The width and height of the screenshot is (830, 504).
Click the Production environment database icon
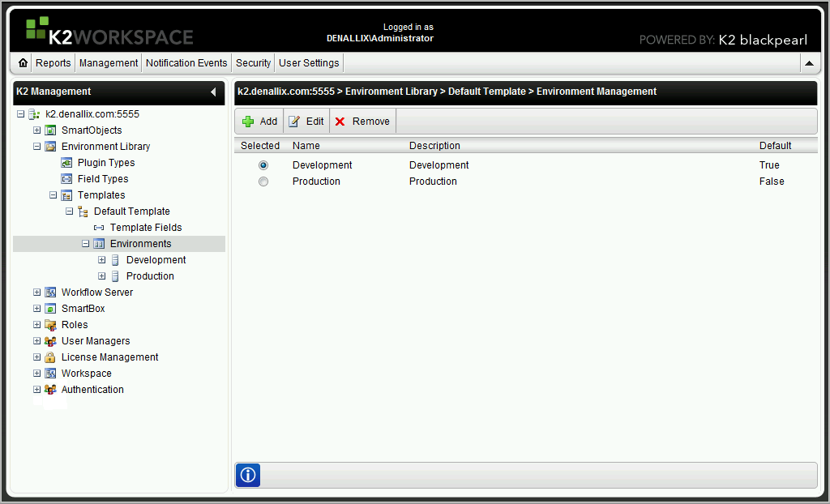tap(115, 276)
